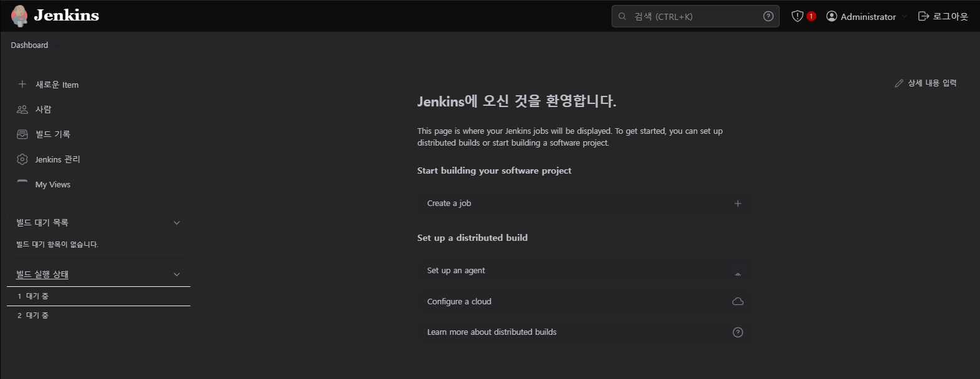Click the plus icon beside 새로운 Item
Screen dimensions: 980x379
click(22, 84)
